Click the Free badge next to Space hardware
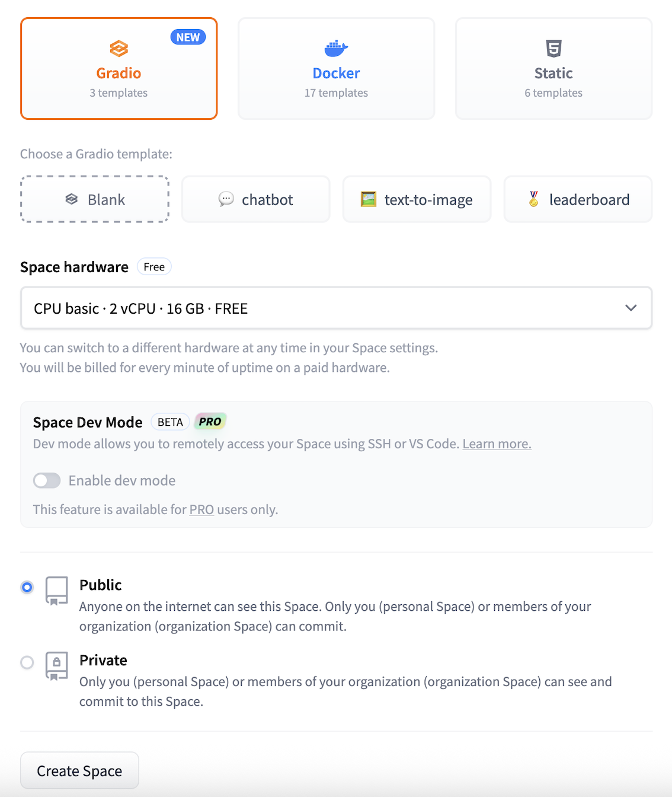Viewport: 672px width, 797px height. point(154,267)
